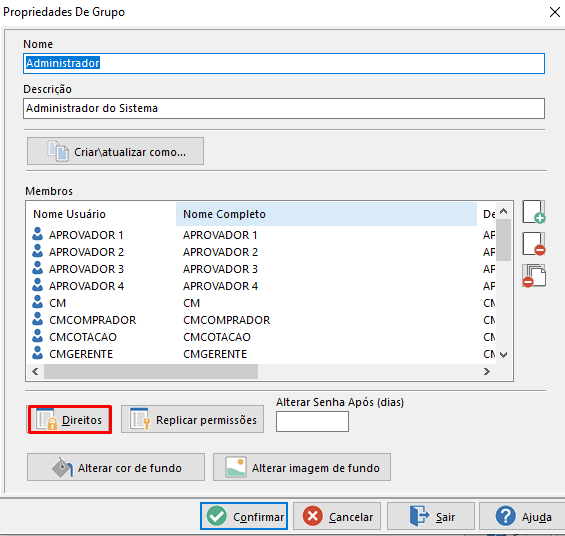Viewport: 565px width, 536px height.
Task: Click the vertical scrollbar thumb in members list
Action: 504,240
